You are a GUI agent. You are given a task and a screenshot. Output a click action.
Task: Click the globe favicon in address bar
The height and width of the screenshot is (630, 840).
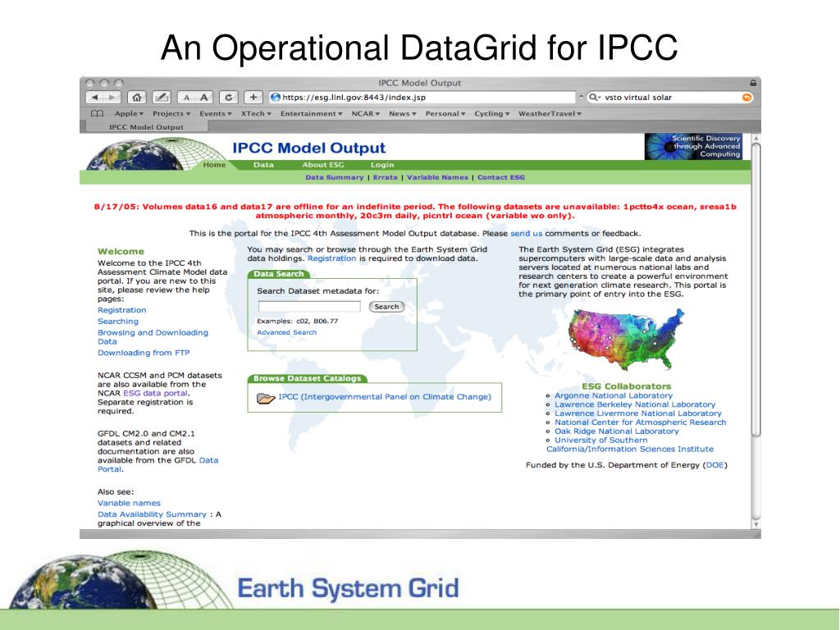[x=276, y=98]
